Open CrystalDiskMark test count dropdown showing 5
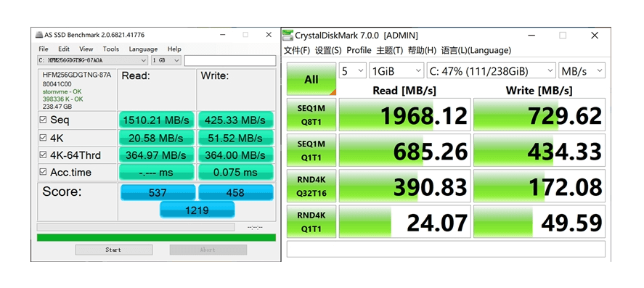 coord(352,71)
